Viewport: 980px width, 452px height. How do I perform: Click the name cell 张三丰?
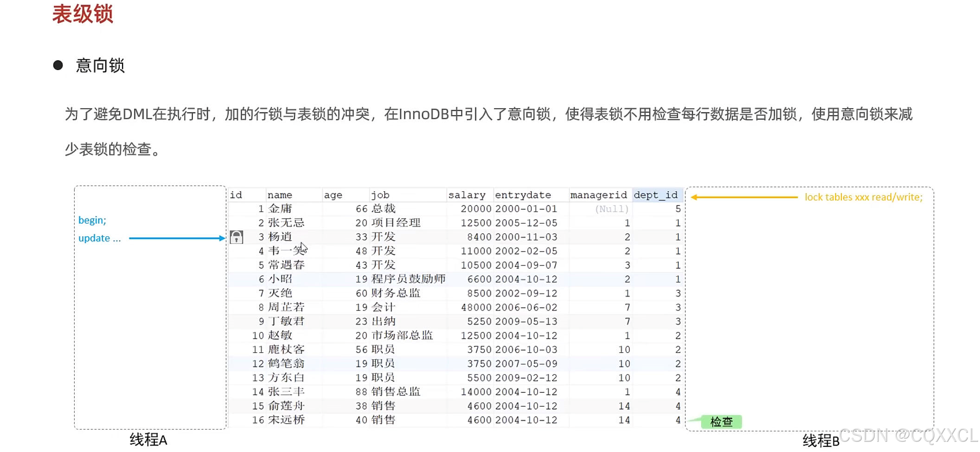pos(286,392)
